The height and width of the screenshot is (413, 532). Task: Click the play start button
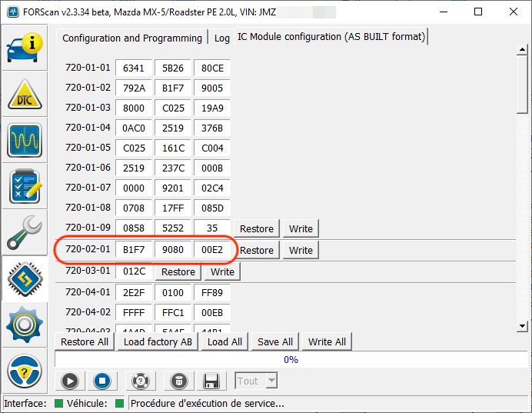click(x=70, y=381)
